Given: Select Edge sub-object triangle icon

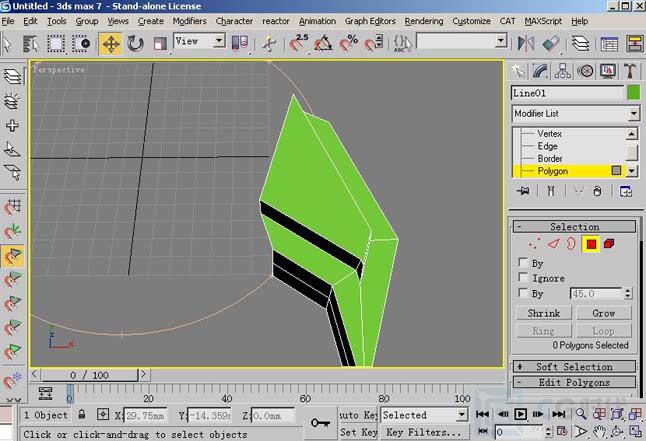Looking at the screenshot, I should click(554, 244).
